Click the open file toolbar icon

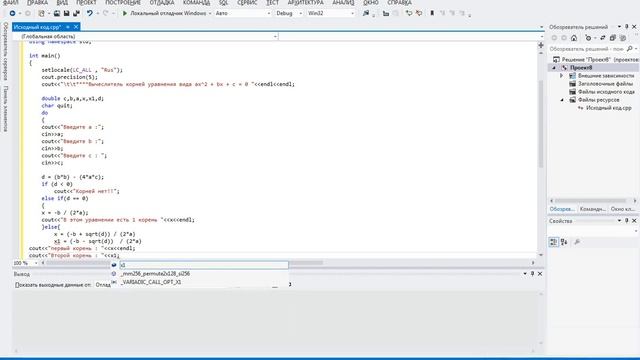(57, 13)
